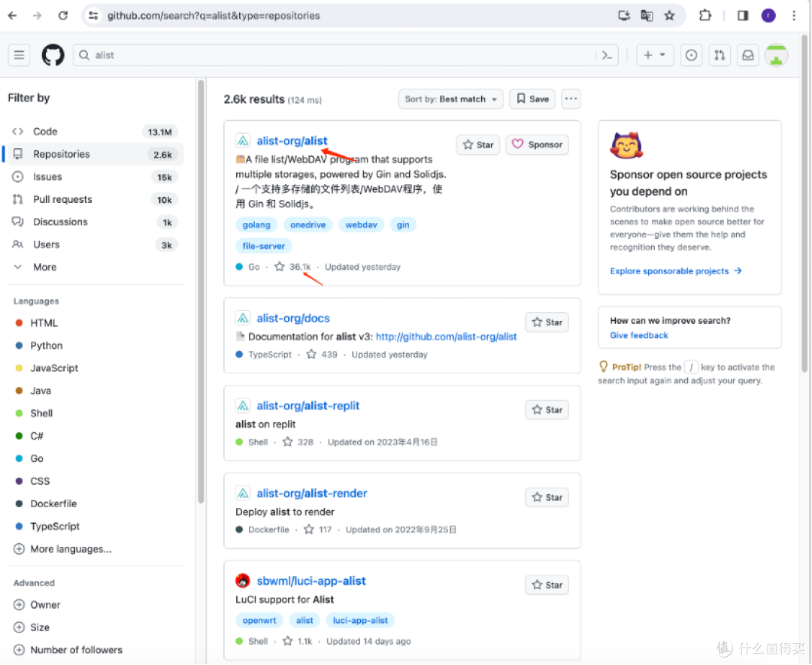This screenshot has width=812, height=665.
Task: Go forward in browser history
Action: tap(38, 16)
